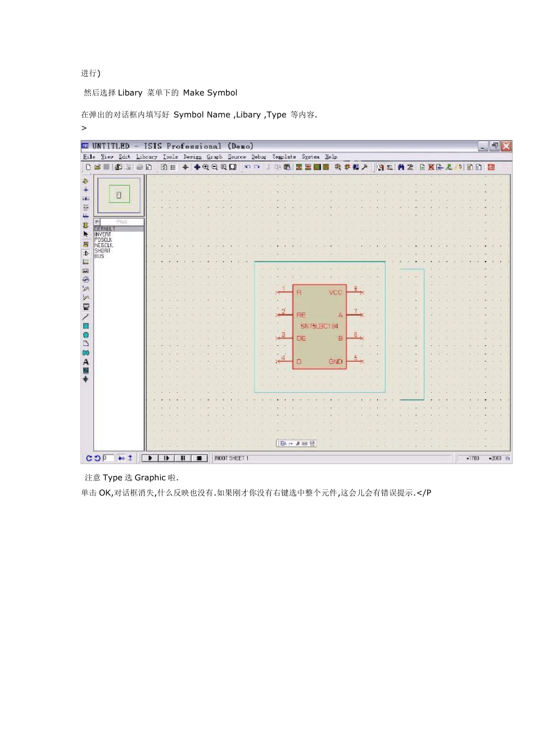Viewport: 534px width, 756px height.
Task: Click the Zoom In magnifier icon
Action: tap(206, 167)
